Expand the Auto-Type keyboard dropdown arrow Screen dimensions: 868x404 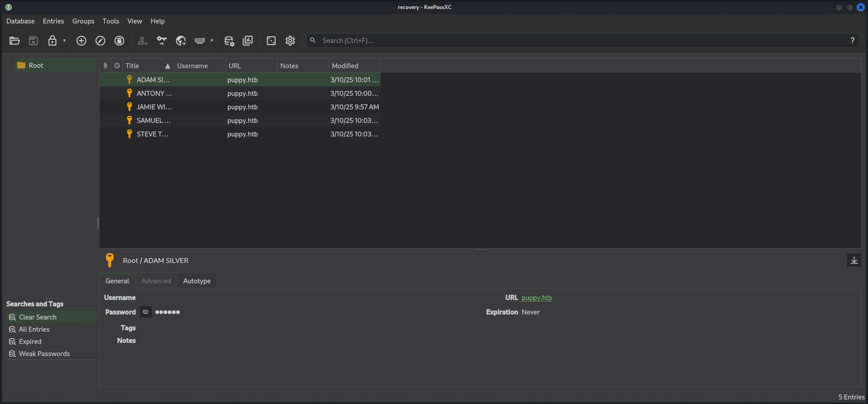point(212,41)
